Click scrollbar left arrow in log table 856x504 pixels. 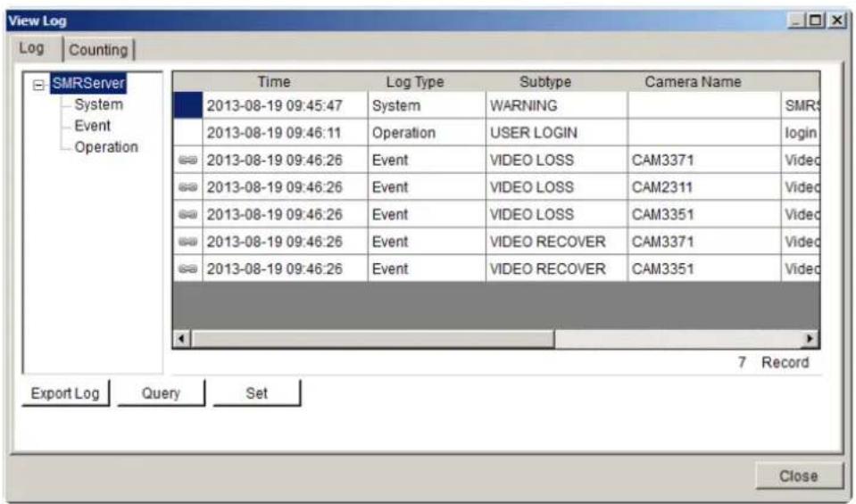(181, 339)
